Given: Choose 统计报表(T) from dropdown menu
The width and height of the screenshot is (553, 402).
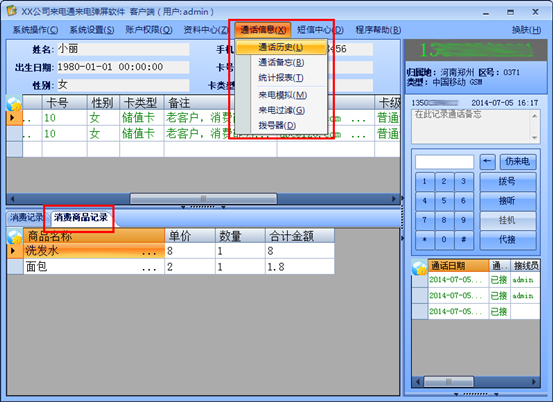Looking at the screenshot, I should click(281, 78).
